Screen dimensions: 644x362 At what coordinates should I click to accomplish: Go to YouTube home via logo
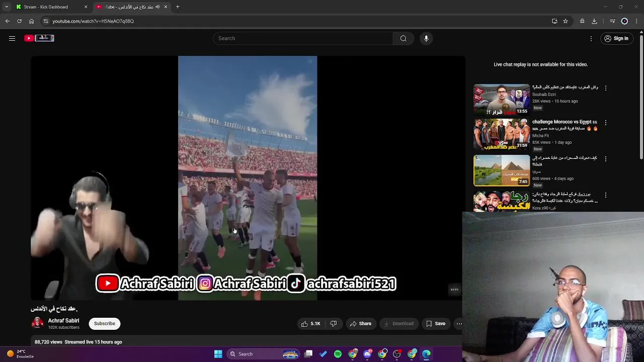coord(39,38)
